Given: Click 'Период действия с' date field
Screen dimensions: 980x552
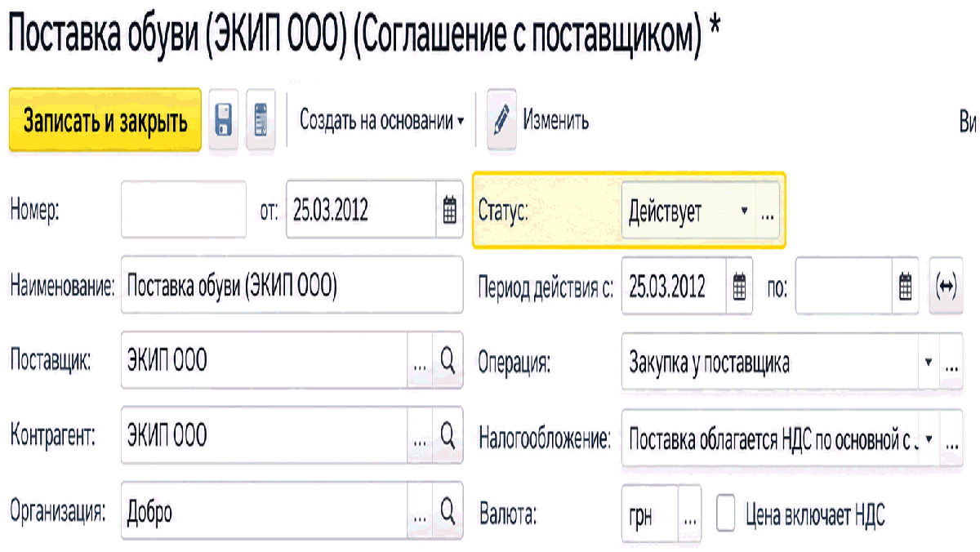Looking at the screenshot, I should tap(674, 287).
